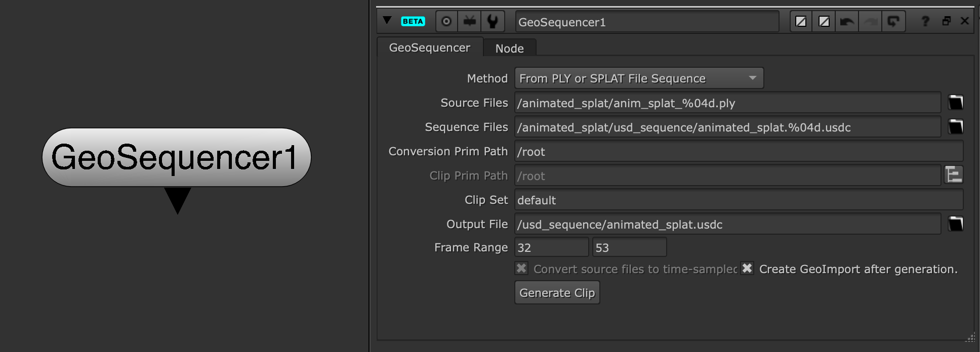Viewport: 980px width, 352px height.
Task: Click the undo arrow in the properties header
Action: coord(847,21)
